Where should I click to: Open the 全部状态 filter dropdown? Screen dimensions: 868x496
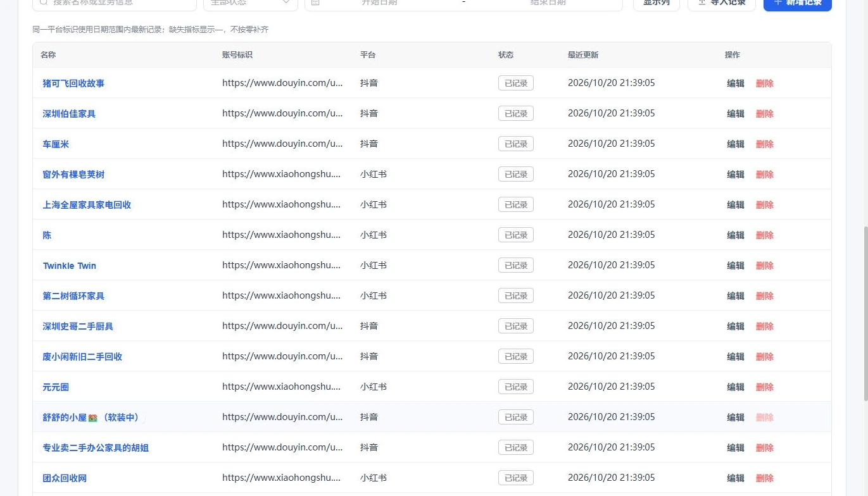pos(251,3)
